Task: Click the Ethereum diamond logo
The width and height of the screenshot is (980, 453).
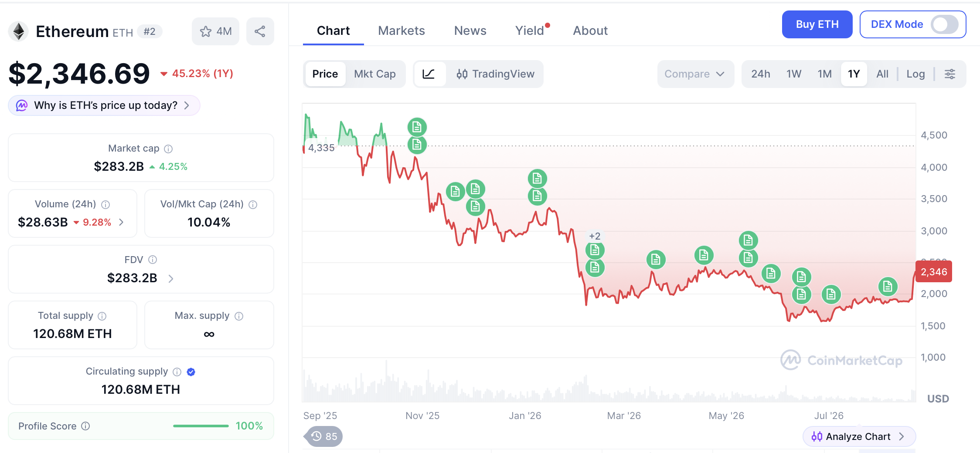Action: (18, 31)
